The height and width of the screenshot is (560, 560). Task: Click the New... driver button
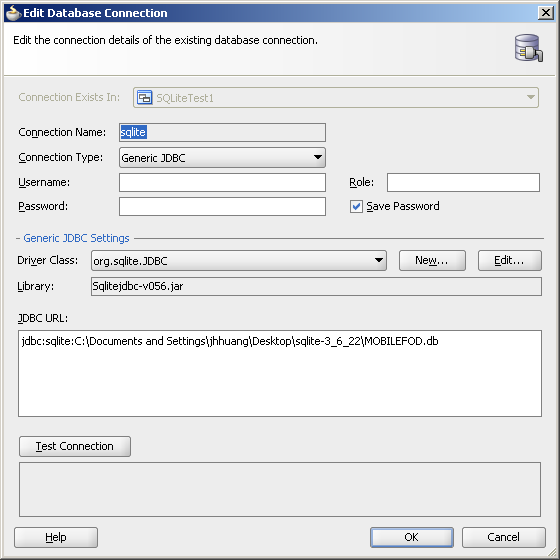click(432, 260)
